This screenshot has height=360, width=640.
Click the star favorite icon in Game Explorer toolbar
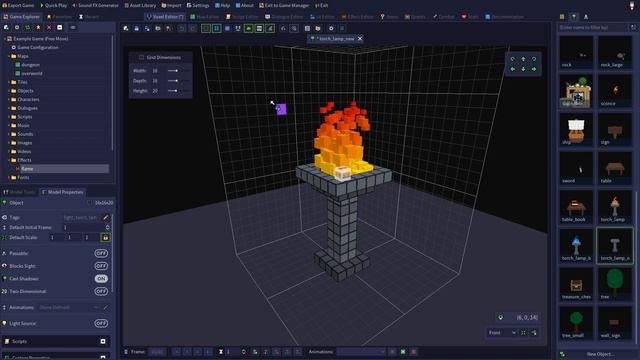point(38,27)
